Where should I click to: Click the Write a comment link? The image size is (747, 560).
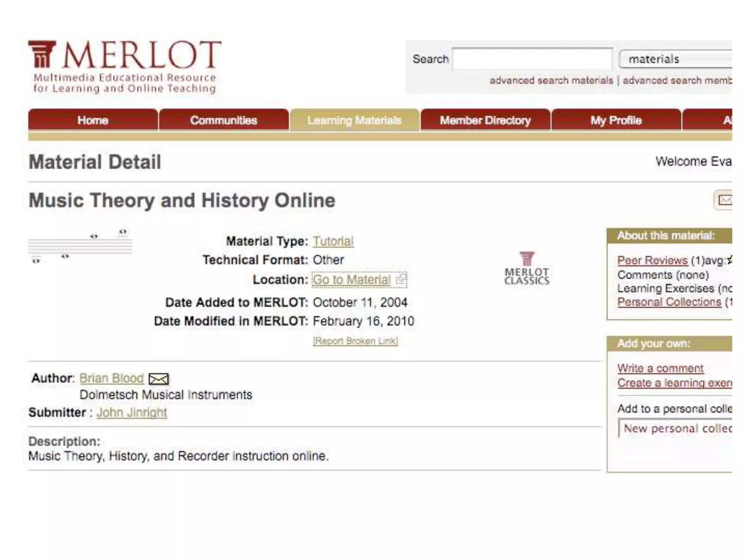pyautogui.click(x=660, y=368)
